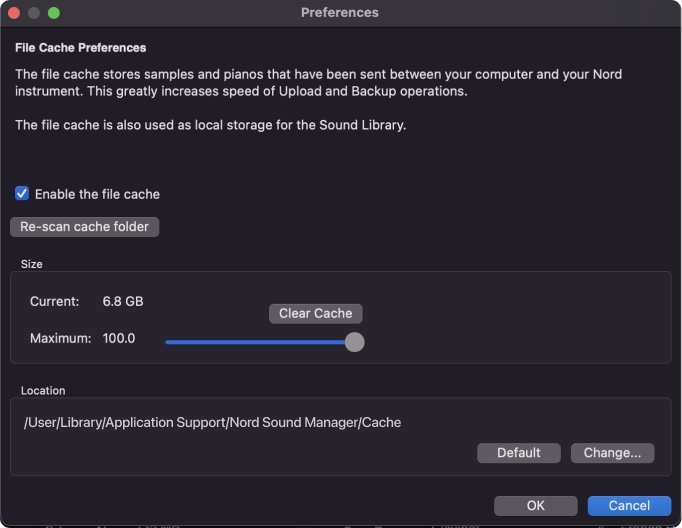
Task: Click Default to reset the cache location
Action: point(518,453)
